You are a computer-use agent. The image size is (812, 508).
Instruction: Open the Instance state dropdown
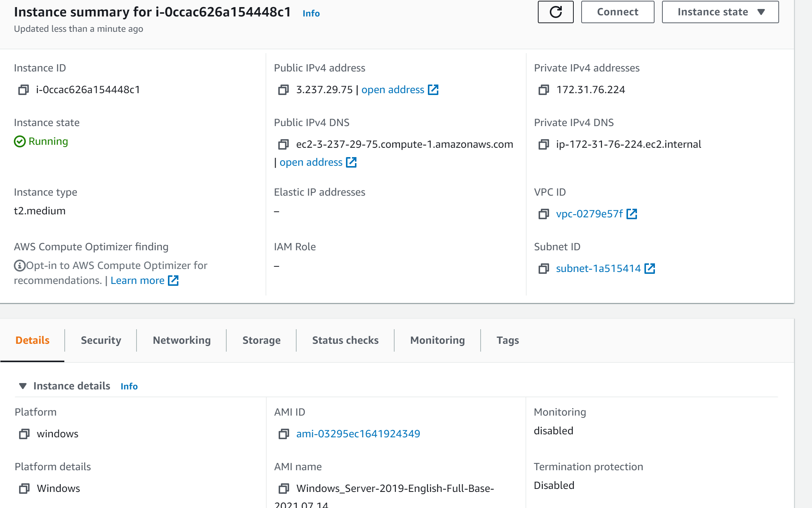pos(720,12)
